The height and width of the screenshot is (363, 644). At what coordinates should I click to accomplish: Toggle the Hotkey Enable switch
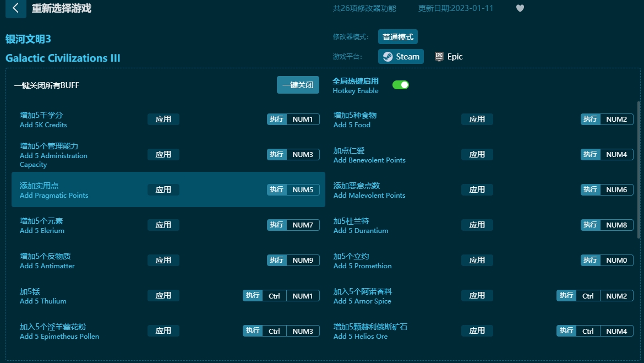[x=401, y=85]
